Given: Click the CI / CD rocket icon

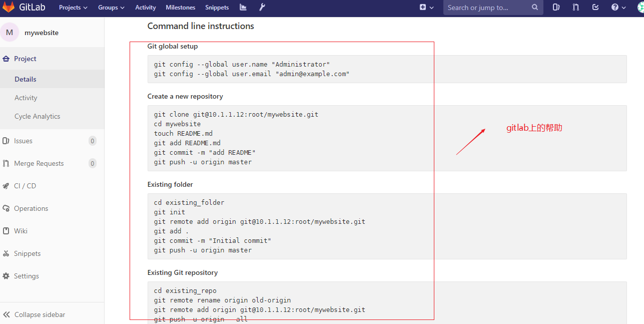Looking at the screenshot, I should pyautogui.click(x=6, y=186).
